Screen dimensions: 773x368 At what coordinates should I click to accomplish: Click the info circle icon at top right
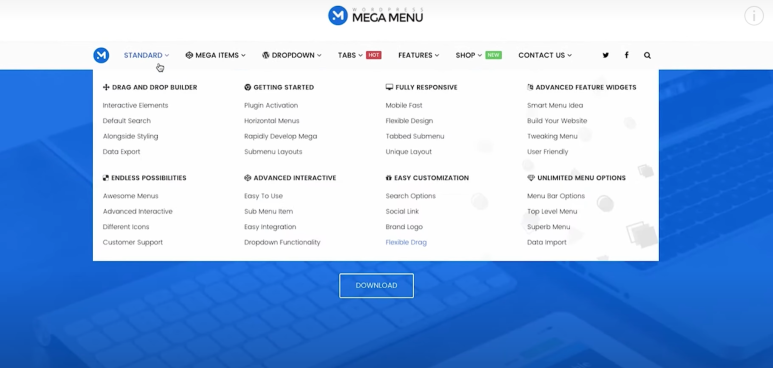click(754, 16)
